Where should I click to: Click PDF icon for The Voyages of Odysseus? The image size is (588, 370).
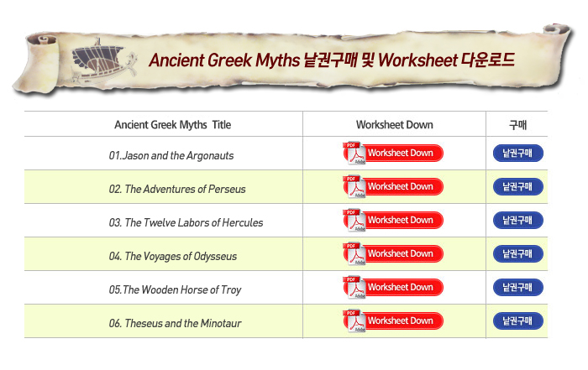354,254
